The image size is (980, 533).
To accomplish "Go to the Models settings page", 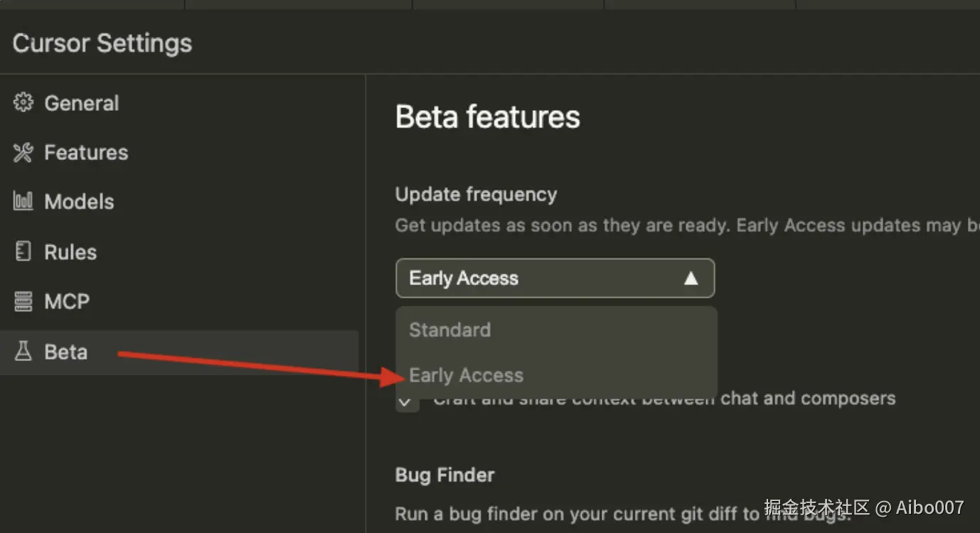I will (x=79, y=202).
